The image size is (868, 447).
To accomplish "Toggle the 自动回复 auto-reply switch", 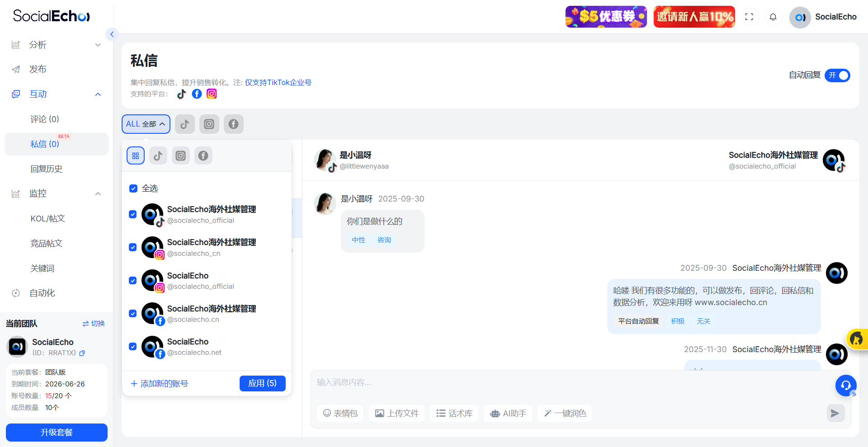I will [837, 75].
